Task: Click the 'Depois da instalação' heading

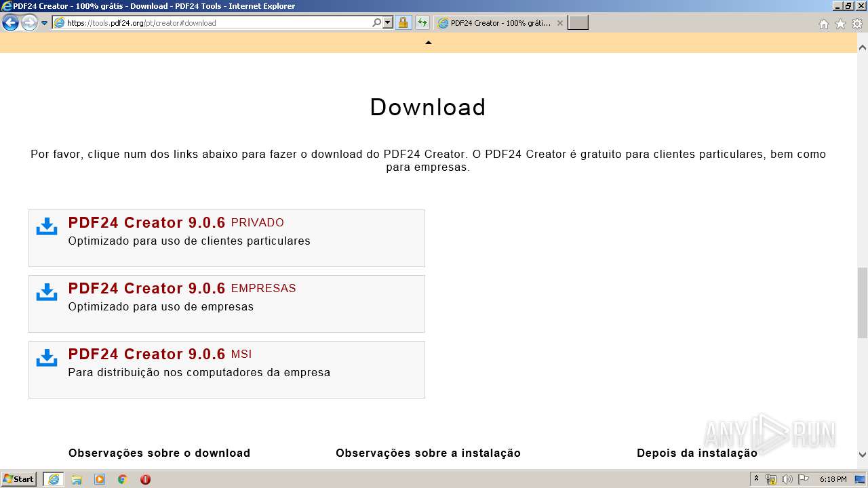Action: click(697, 453)
